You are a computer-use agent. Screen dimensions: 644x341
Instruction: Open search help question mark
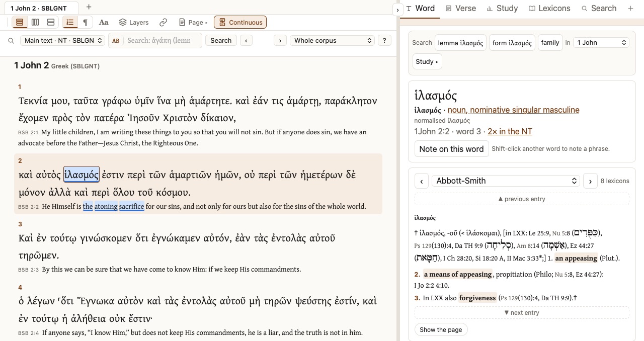click(384, 40)
